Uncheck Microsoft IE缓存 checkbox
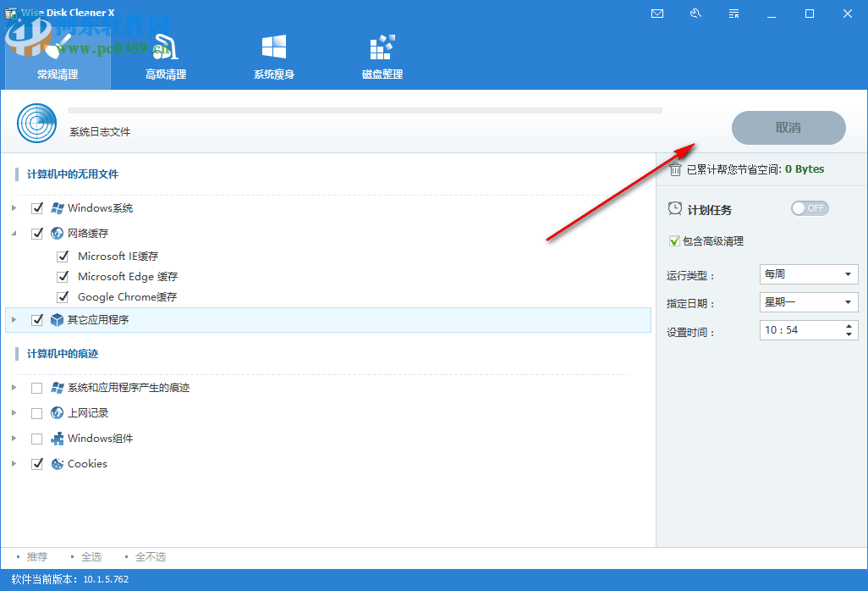Viewport: 868px width, 591px height. pos(63,257)
